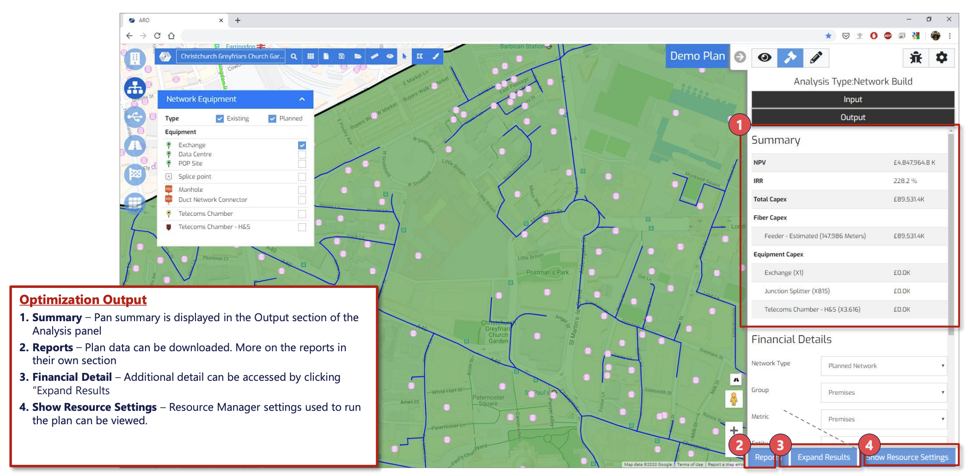Select the paintbrush tool in toolbar

[x=435, y=56]
